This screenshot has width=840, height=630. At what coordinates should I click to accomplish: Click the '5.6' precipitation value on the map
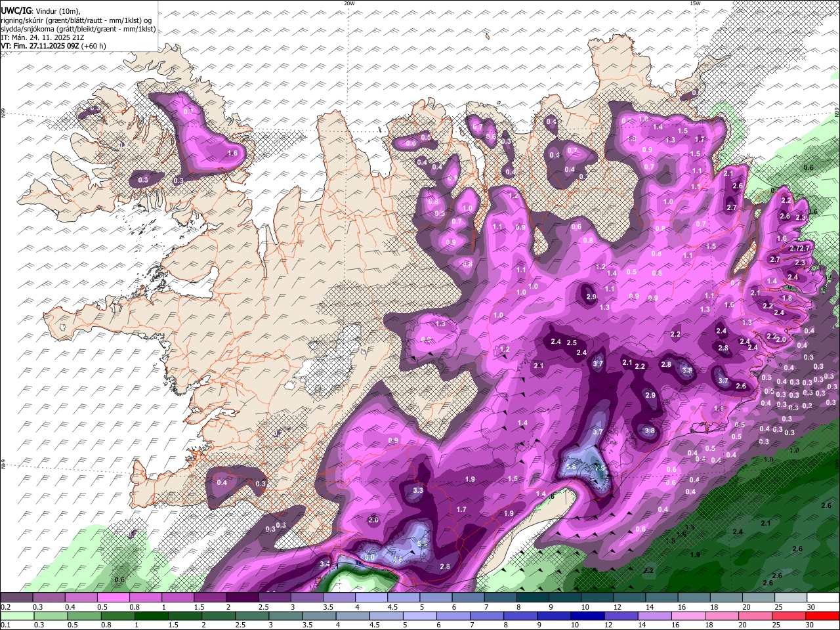tap(570, 467)
